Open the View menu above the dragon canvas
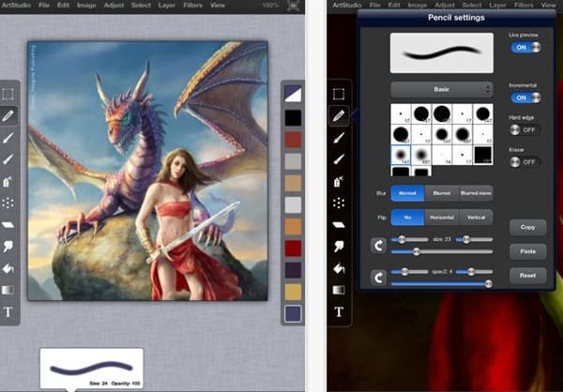 tap(218, 6)
